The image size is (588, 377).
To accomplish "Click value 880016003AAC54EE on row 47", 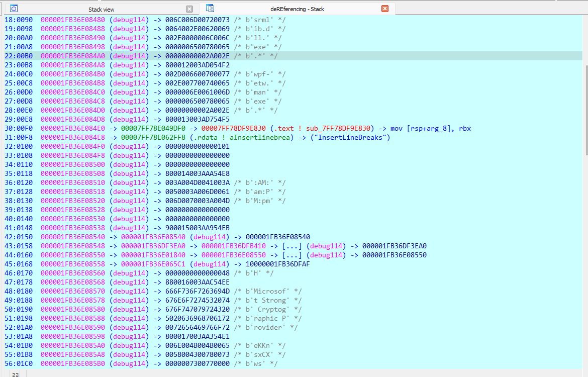I will [x=197, y=282].
